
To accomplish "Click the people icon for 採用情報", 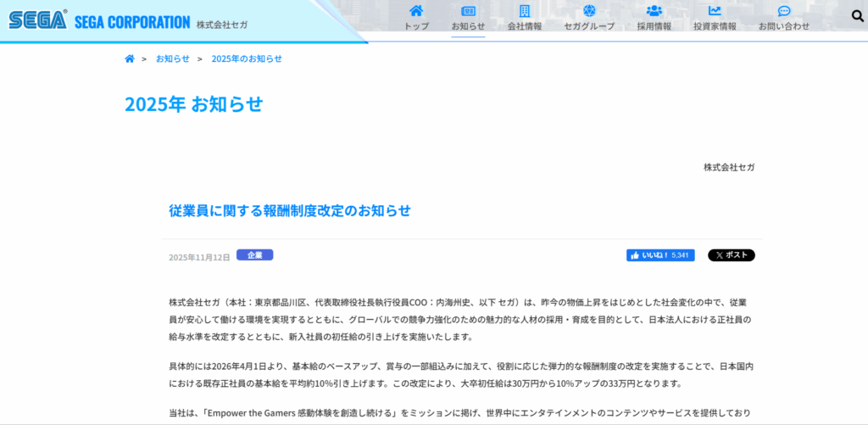I will pyautogui.click(x=654, y=11).
